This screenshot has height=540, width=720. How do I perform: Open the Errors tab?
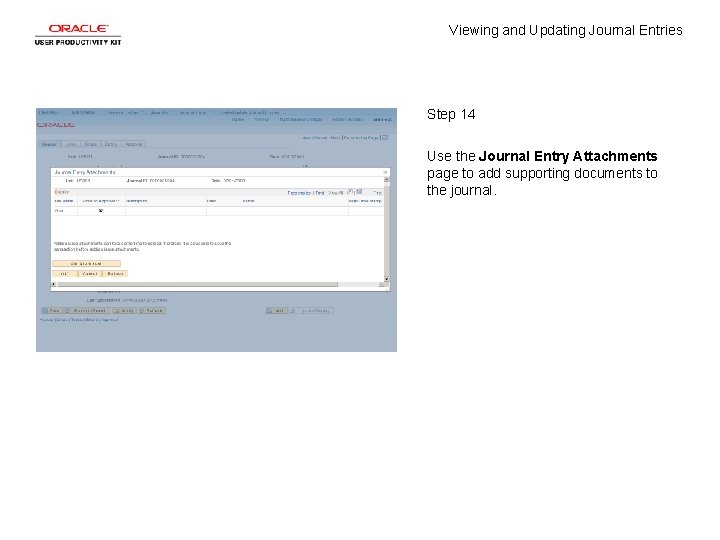[x=111, y=144]
